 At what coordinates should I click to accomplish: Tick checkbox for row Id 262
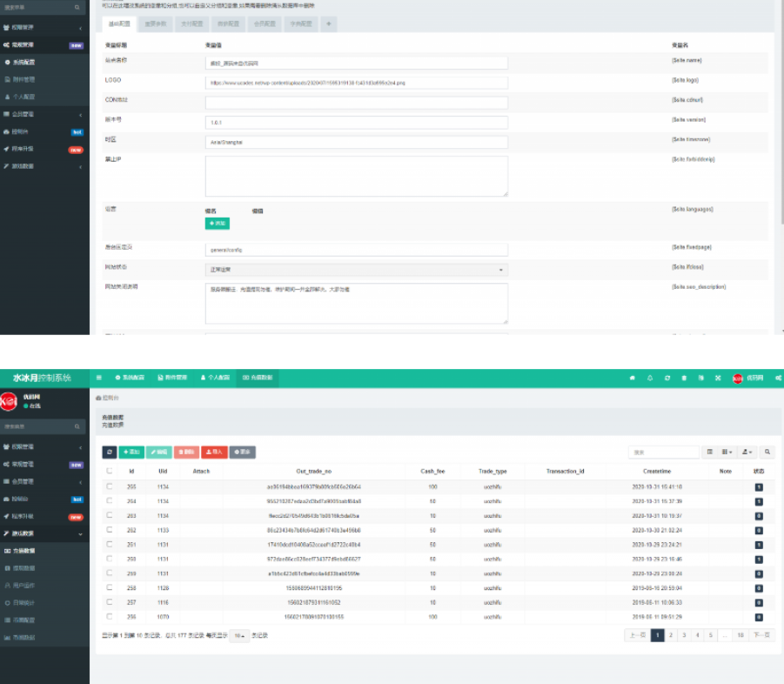(x=109, y=530)
